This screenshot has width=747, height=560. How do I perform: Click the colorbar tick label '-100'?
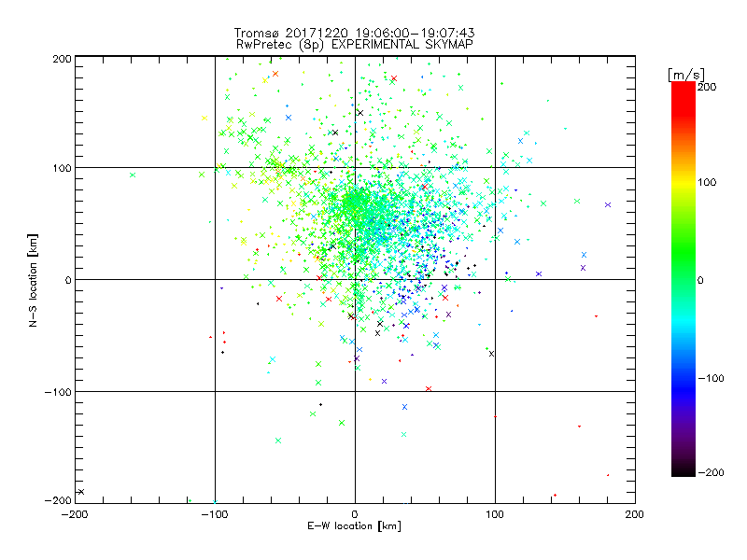tap(711, 378)
